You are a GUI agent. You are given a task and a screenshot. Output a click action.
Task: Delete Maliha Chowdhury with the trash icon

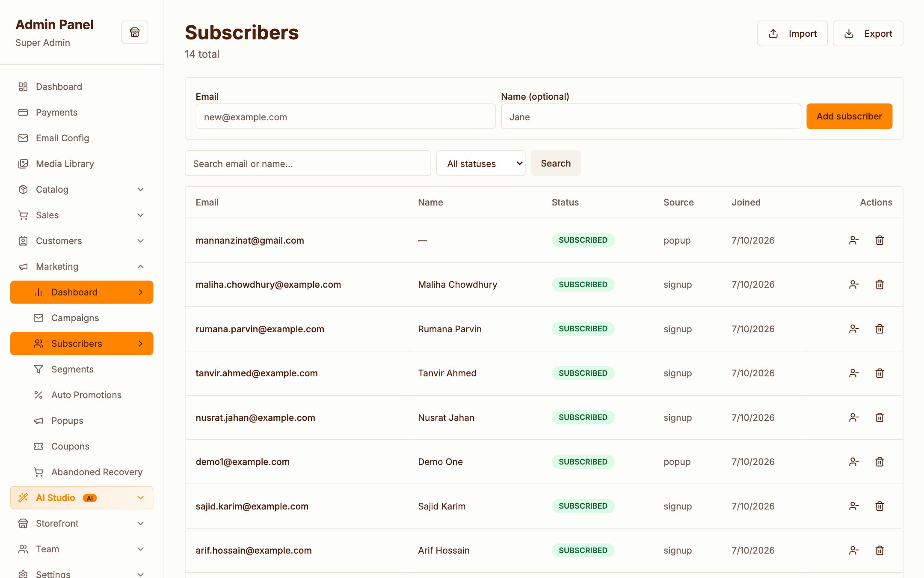tap(880, 284)
